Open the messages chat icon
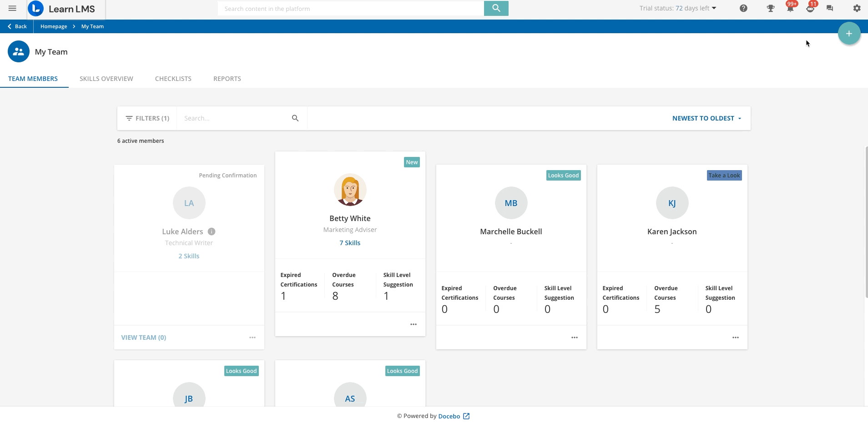This screenshot has width=868, height=423. 829,8
